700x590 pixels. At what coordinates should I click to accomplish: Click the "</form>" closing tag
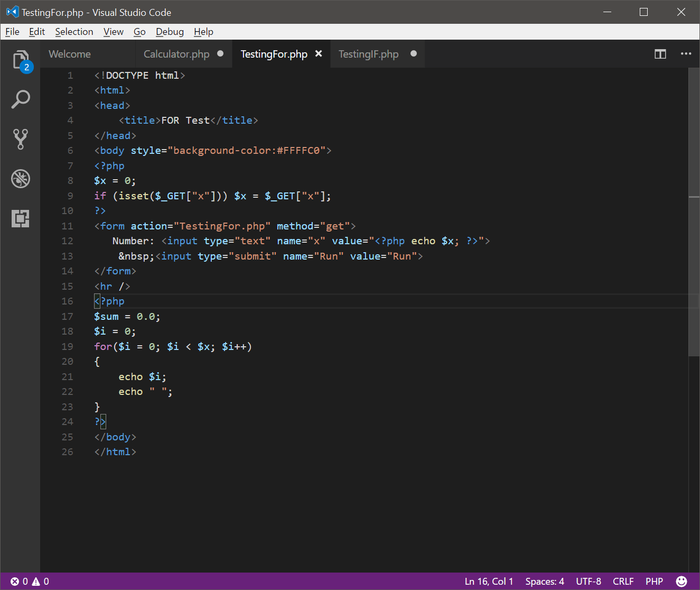coord(115,271)
